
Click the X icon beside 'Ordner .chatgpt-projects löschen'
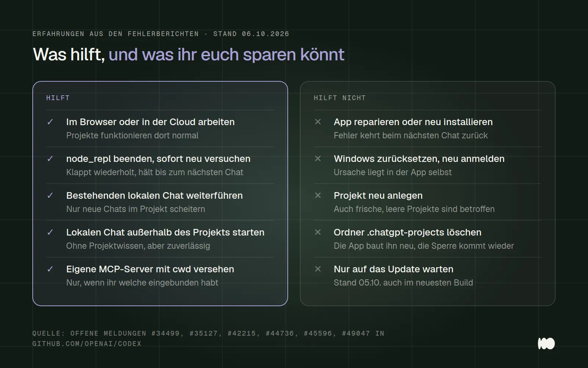coord(318,232)
